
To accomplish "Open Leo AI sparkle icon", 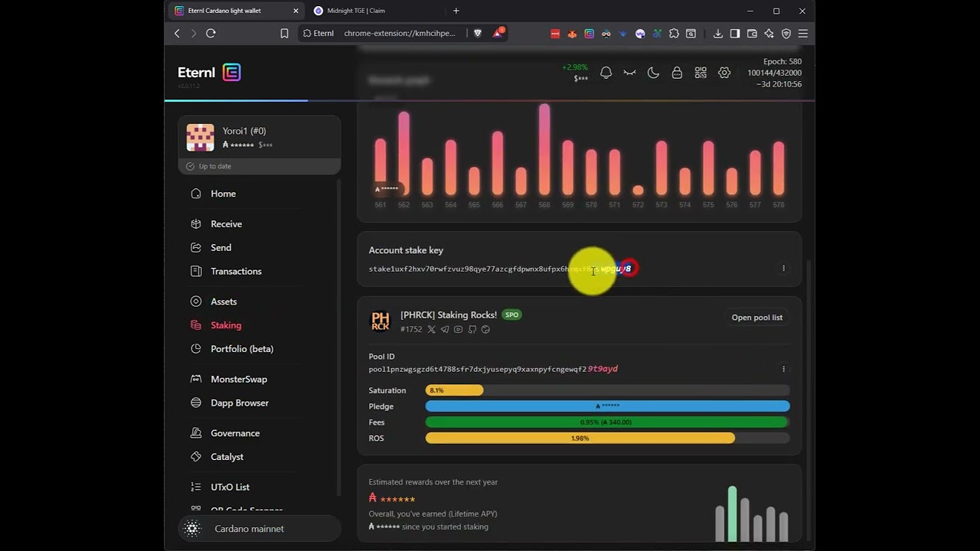I will tap(769, 34).
